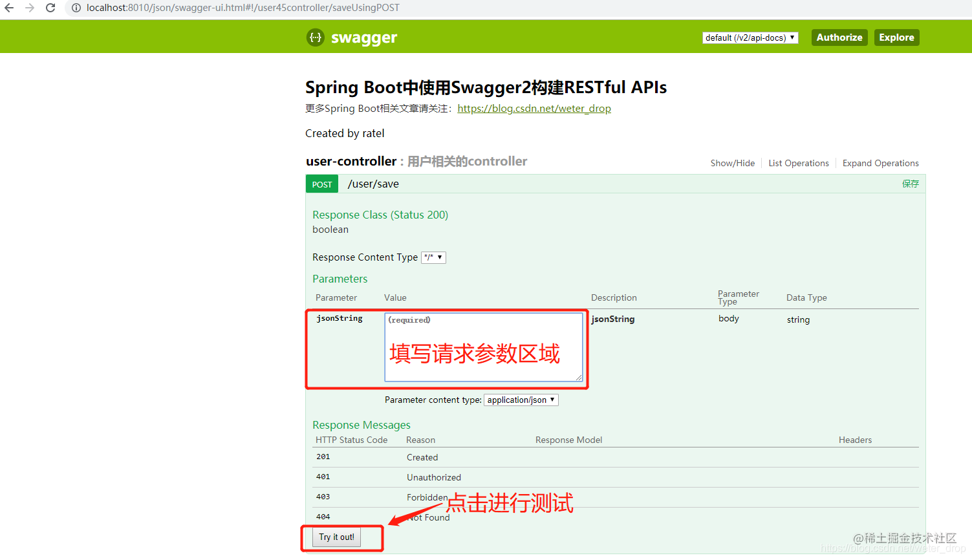Click the Try it out! button
Image resolution: width=972 pixels, height=560 pixels.
(x=336, y=537)
